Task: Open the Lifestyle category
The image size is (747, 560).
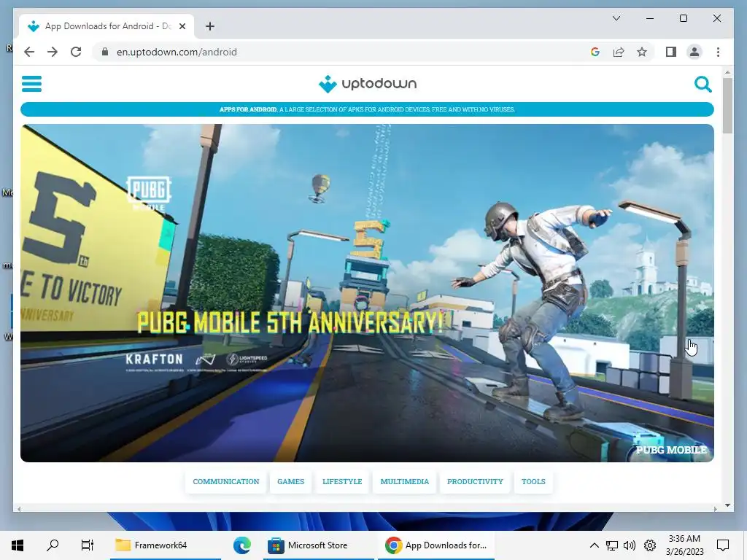Action: (342, 481)
